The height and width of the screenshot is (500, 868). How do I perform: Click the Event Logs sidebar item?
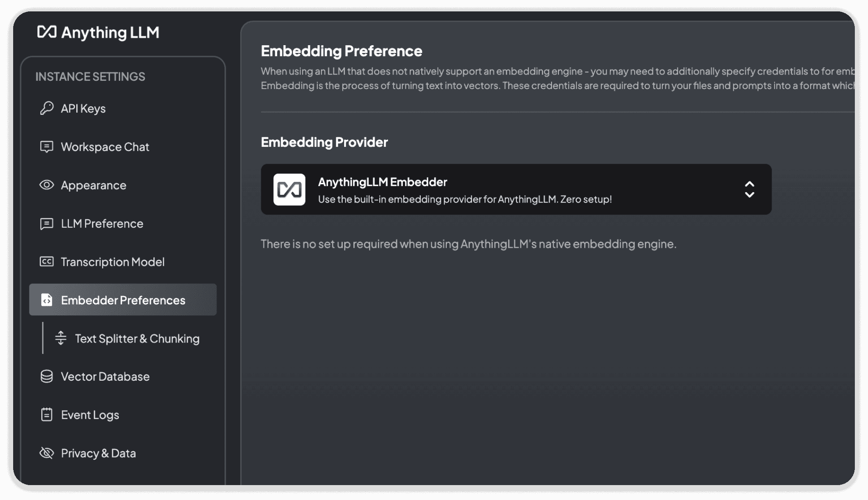click(x=90, y=414)
